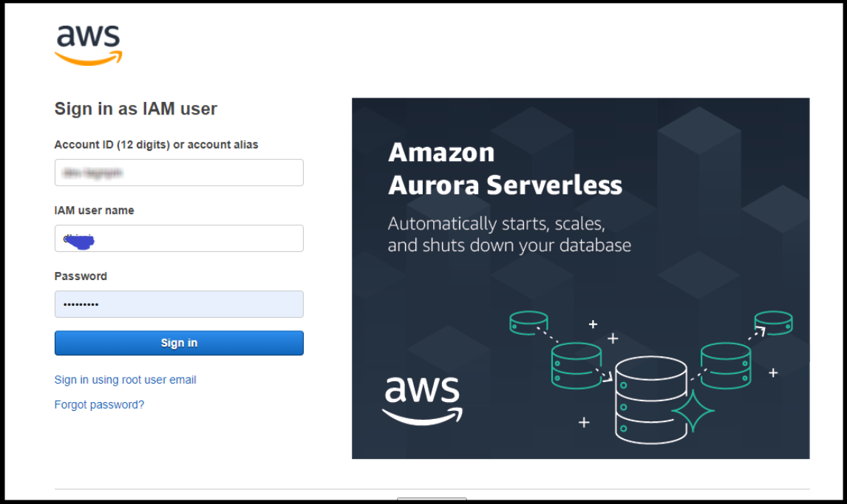Click the Amazon Aurora Serverless banner headline

(505, 168)
